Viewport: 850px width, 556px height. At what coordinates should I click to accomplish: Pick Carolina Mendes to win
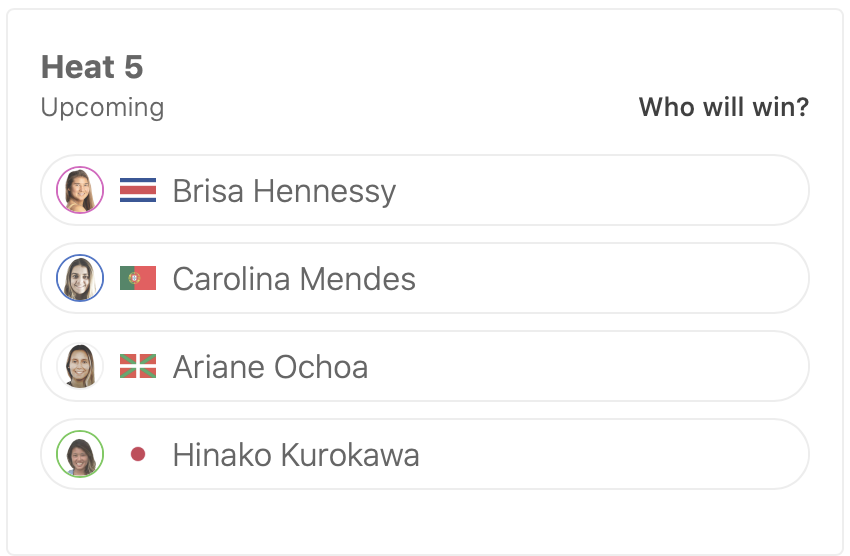tap(600, 278)
